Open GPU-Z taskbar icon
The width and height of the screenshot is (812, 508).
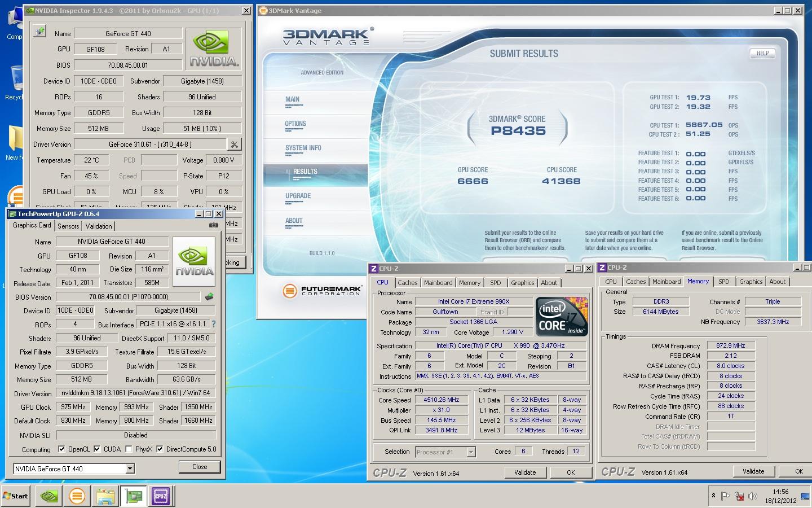[133, 496]
